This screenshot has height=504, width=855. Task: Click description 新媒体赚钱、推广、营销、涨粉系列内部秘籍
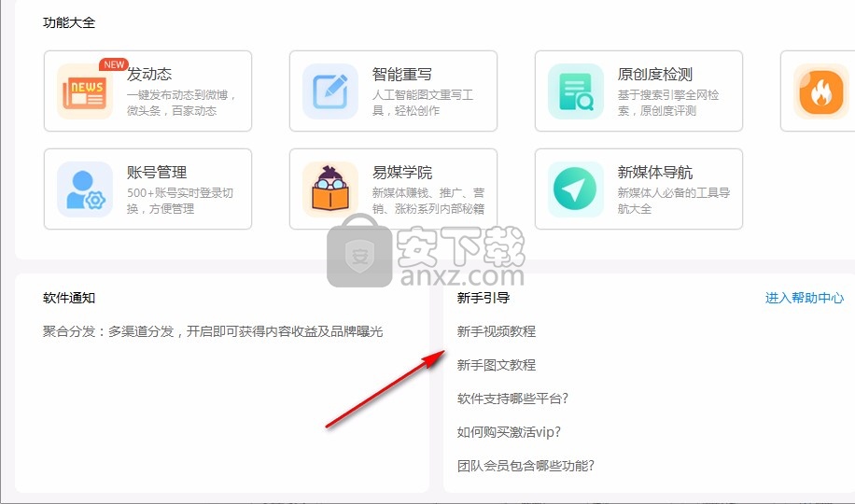point(428,201)
